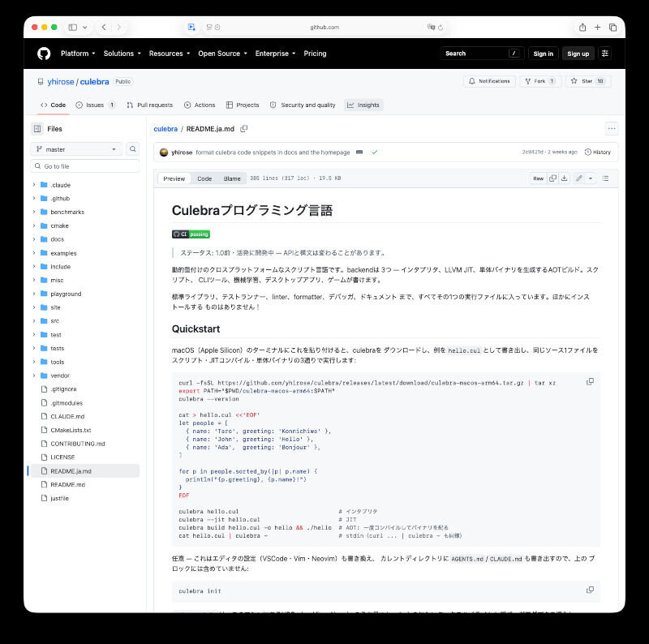649x644 pixels.
Task: Copy raw file contents icon
Action: point(552,178)
